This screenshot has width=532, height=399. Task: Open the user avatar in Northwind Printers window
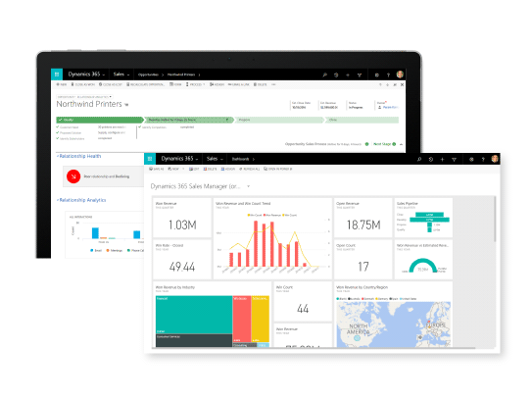(x=400, y=75)
